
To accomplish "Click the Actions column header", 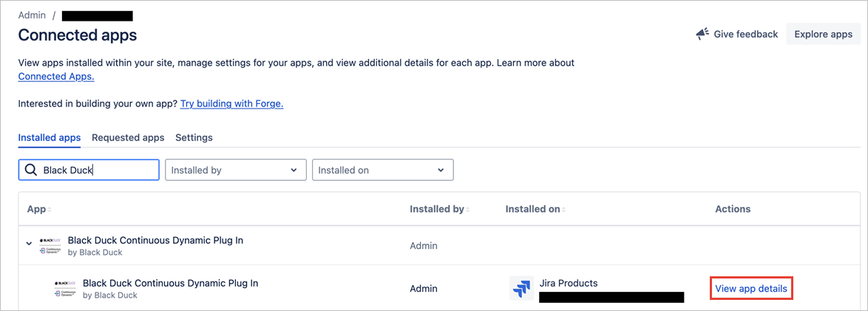I will coord(733,209).
